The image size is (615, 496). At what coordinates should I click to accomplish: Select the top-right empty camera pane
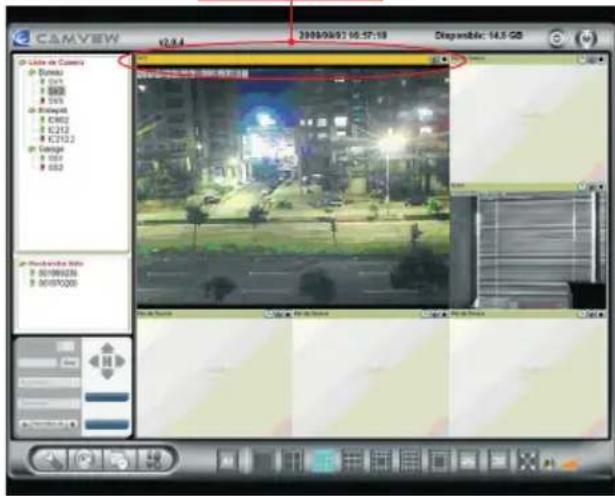pyautogui.click(x=528, y=123)
